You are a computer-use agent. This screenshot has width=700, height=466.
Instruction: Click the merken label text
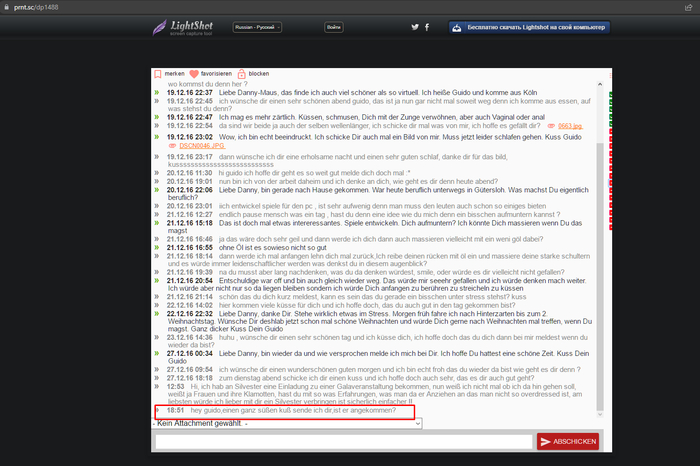pos(175,74)
